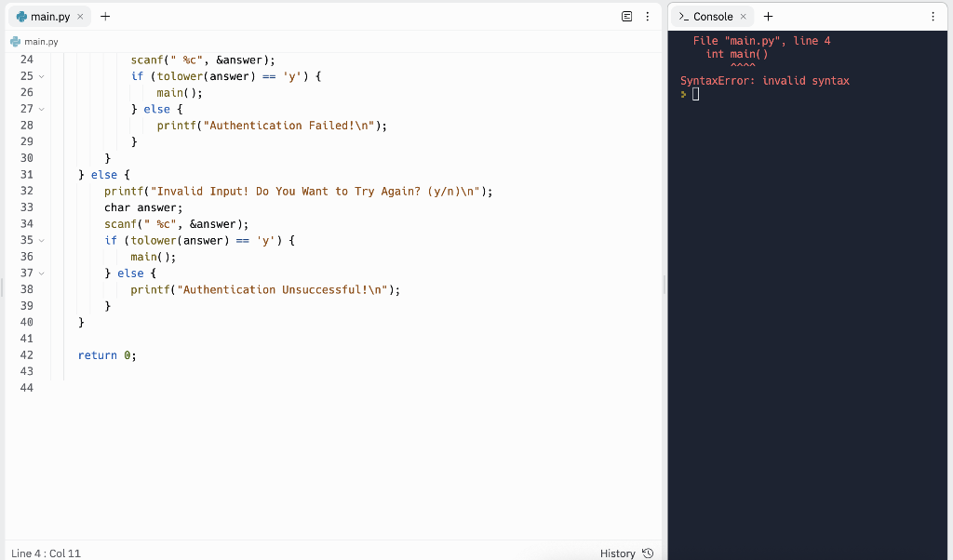Open the editor pane three-dot menu
The width and height of the screenshot is (953, 560).
[646, 16]
